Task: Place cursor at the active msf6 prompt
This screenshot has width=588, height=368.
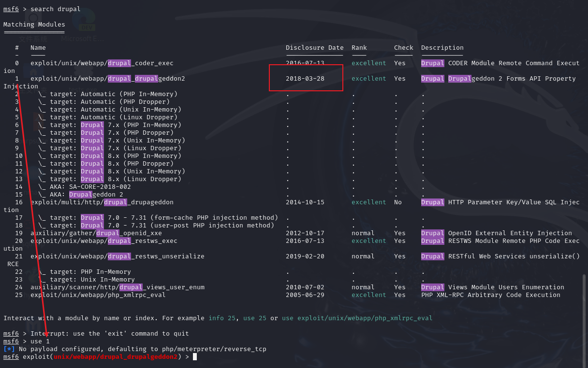Action: (195, 357)
